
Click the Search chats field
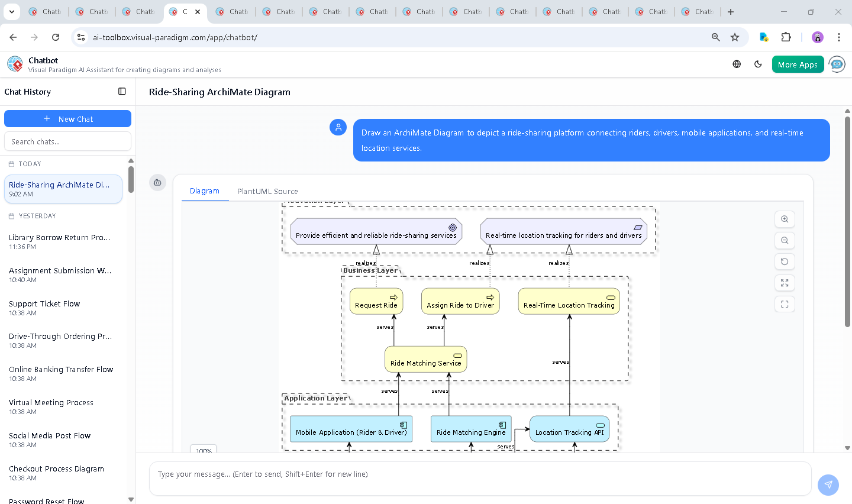[x=67, y=142]
